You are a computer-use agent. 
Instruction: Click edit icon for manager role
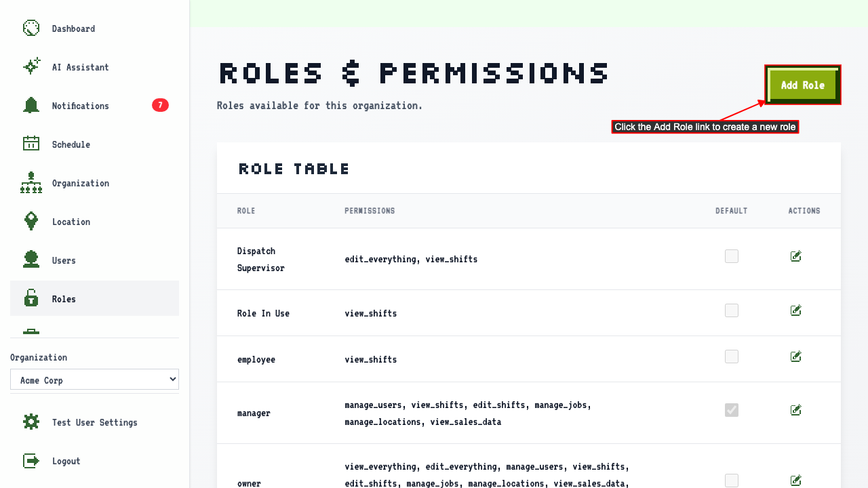click(x=796, y=410)
